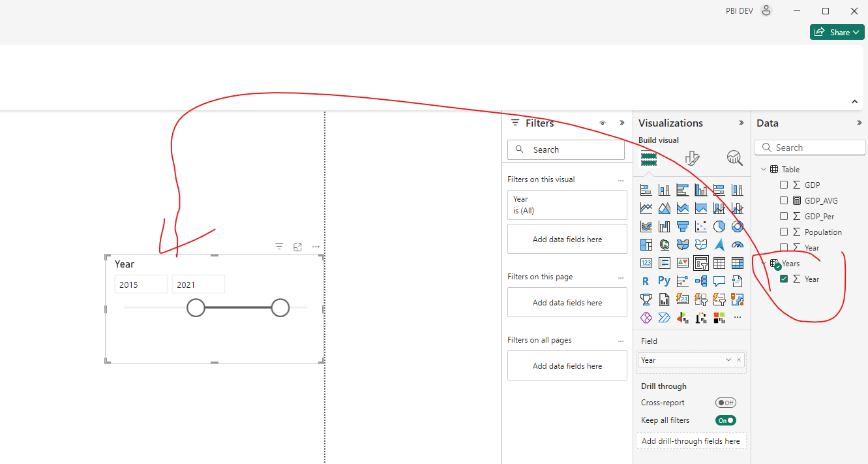Click the left slider handle of Year slicer
This screenshot has height=464, width=868.
click(196, 307)
